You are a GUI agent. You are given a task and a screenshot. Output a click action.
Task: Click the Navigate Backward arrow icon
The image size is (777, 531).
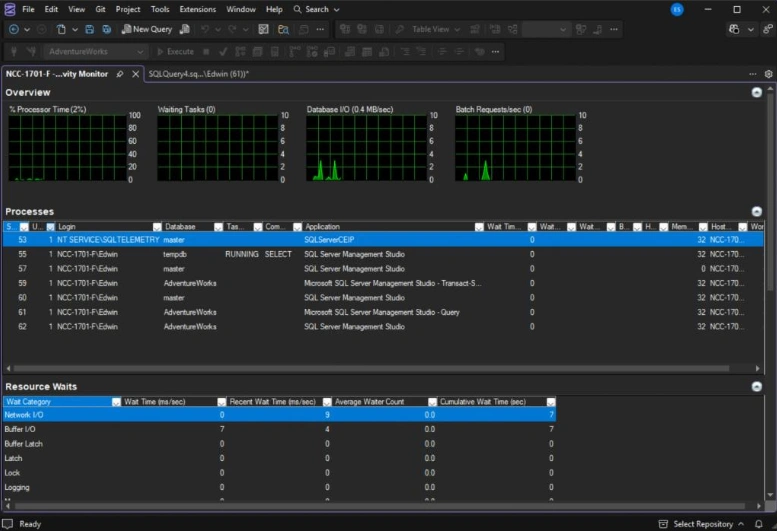14,29
